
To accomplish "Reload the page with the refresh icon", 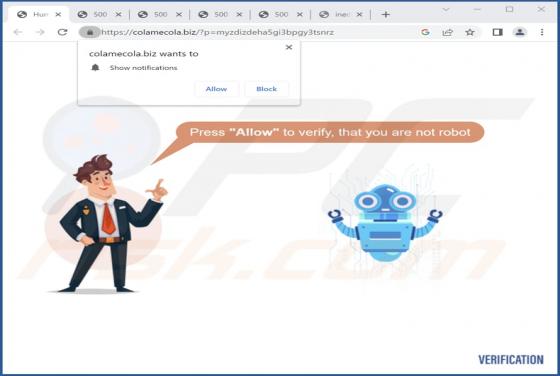I will point(62,32).
